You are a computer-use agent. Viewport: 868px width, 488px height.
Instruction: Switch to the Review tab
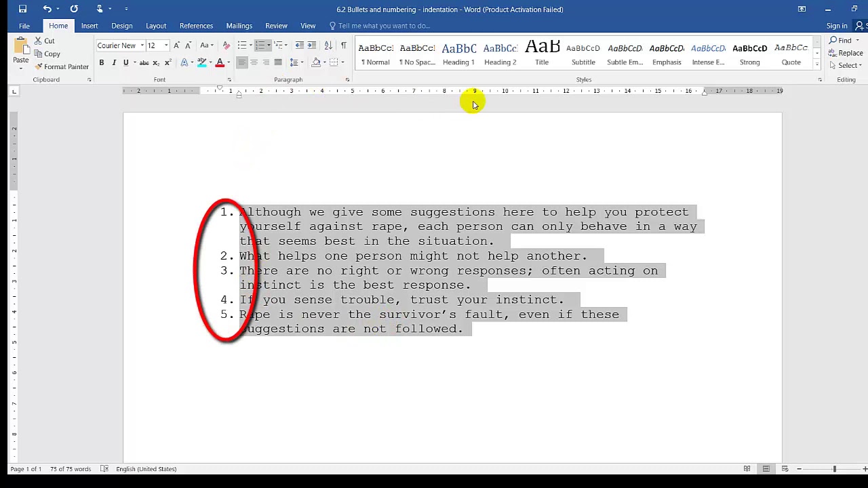276,26
